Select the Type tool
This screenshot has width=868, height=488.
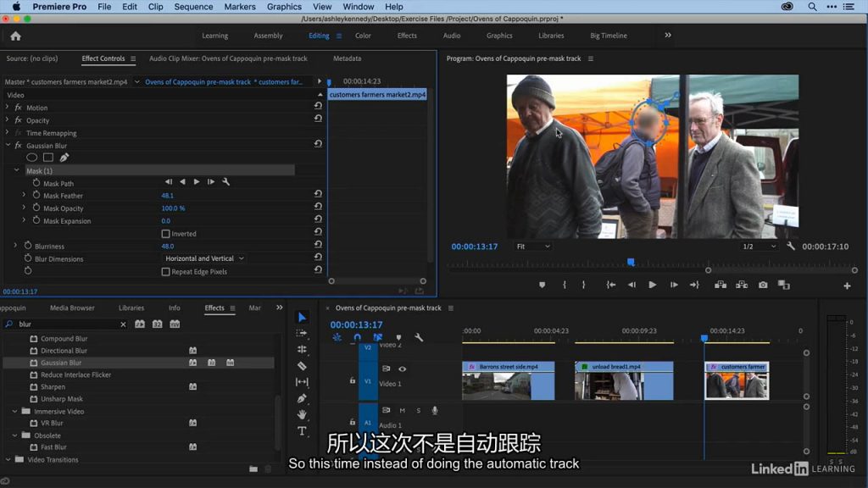[x=302, y=431]
